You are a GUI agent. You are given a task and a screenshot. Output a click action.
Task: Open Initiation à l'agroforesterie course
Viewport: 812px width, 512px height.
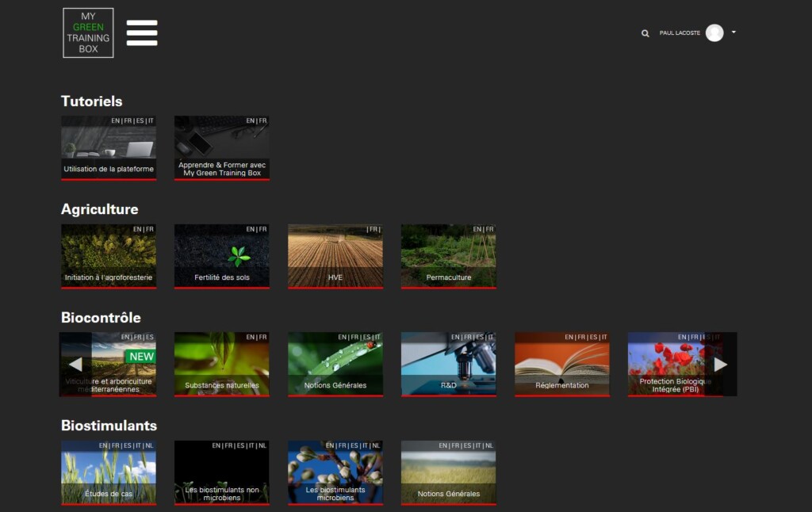pos(109,256)
